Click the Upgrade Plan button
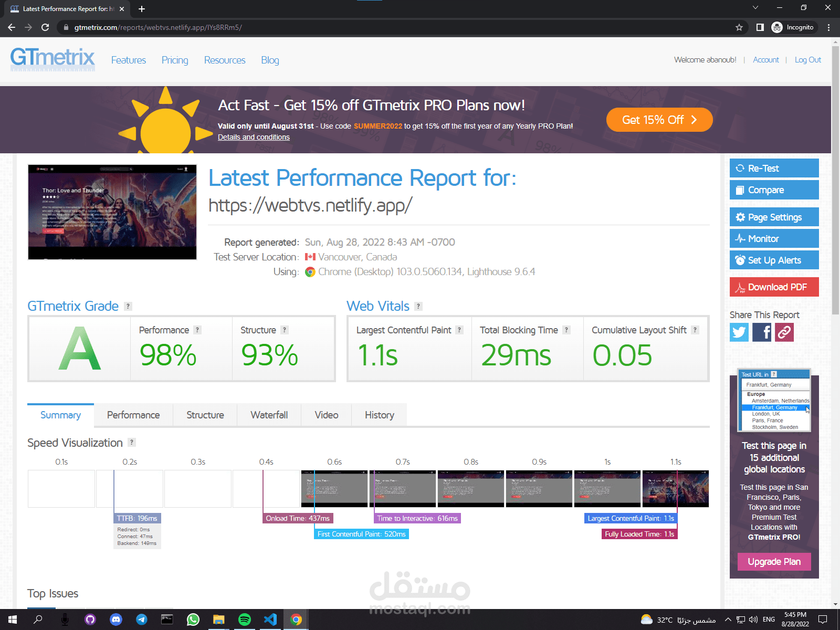The height and width of the screenshot is (630, 840). click(774, 562)
